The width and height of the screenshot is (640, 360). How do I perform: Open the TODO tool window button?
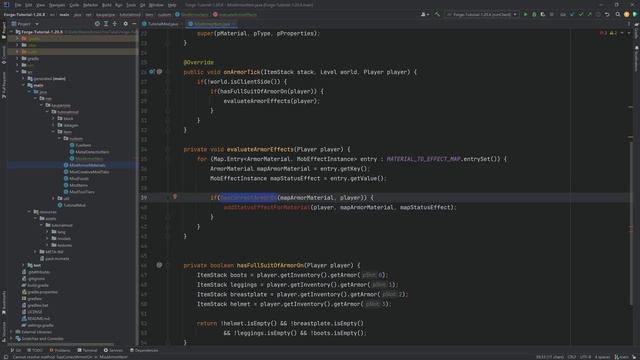pos(35,350)
